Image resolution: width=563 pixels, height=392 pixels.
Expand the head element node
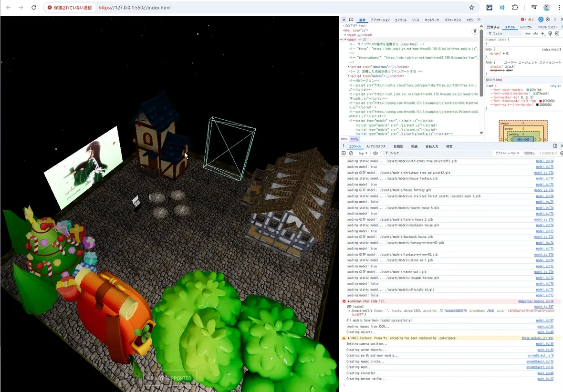point(345,35)
